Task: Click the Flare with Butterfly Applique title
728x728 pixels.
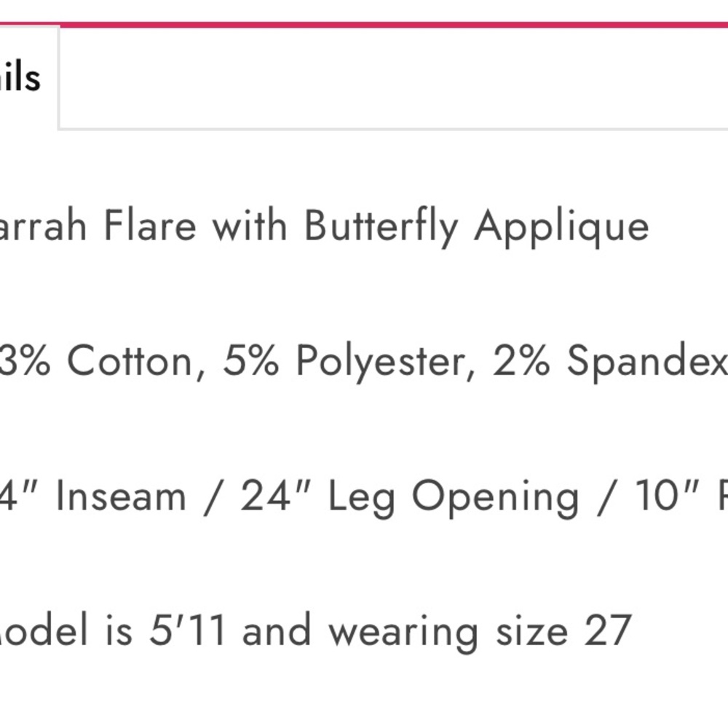Action: 320,226
